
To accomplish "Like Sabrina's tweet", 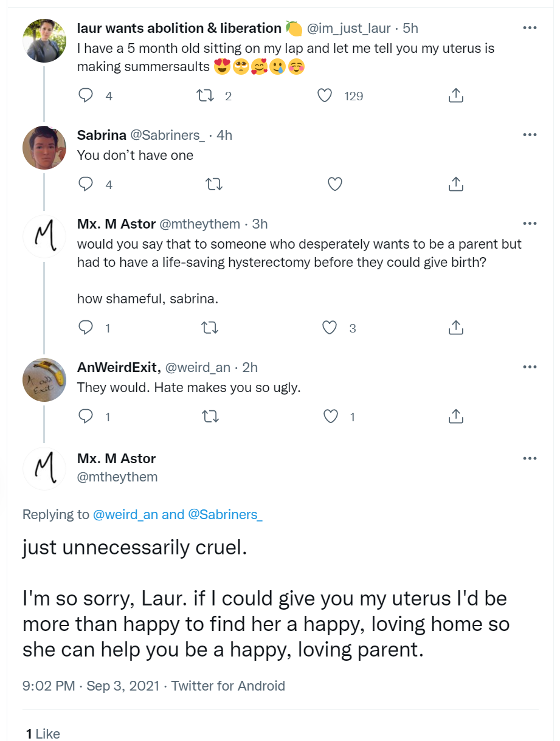I will [x=335, y=184].
